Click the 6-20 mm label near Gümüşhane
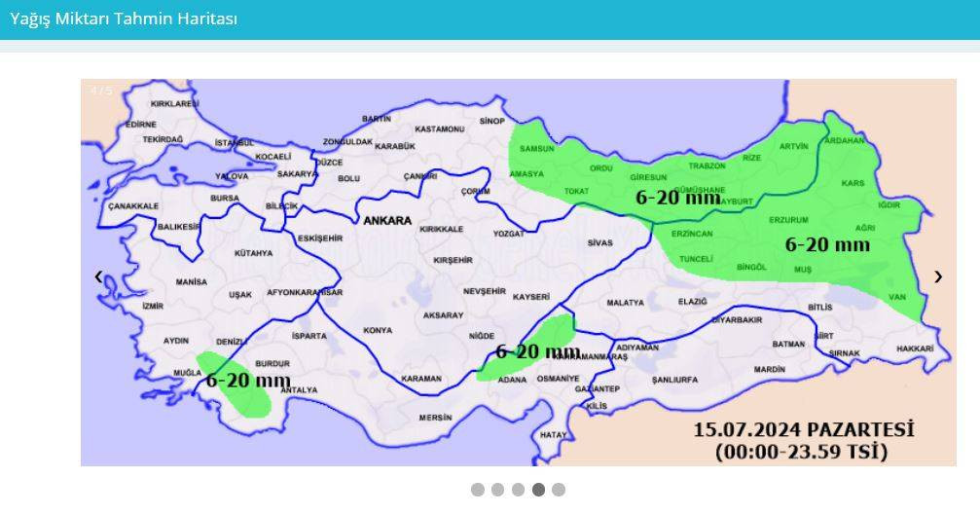Viewport: 980px width, 514px height. pos(678,198)
